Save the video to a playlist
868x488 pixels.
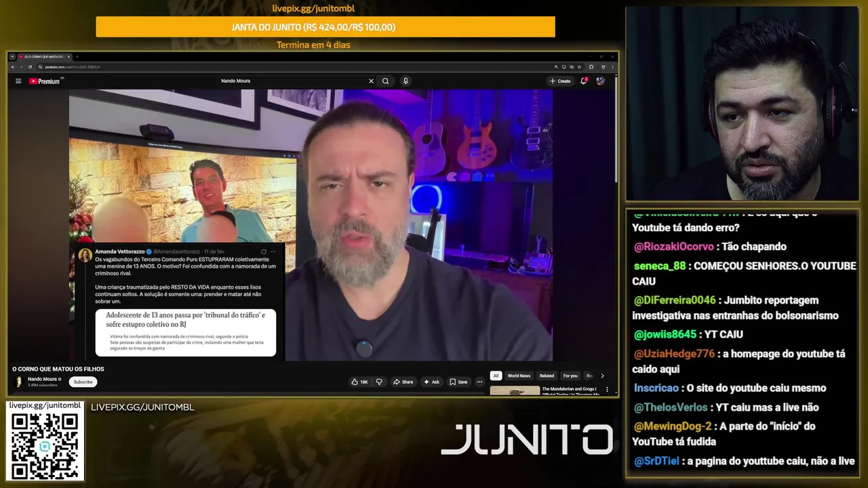click(458, 382)
